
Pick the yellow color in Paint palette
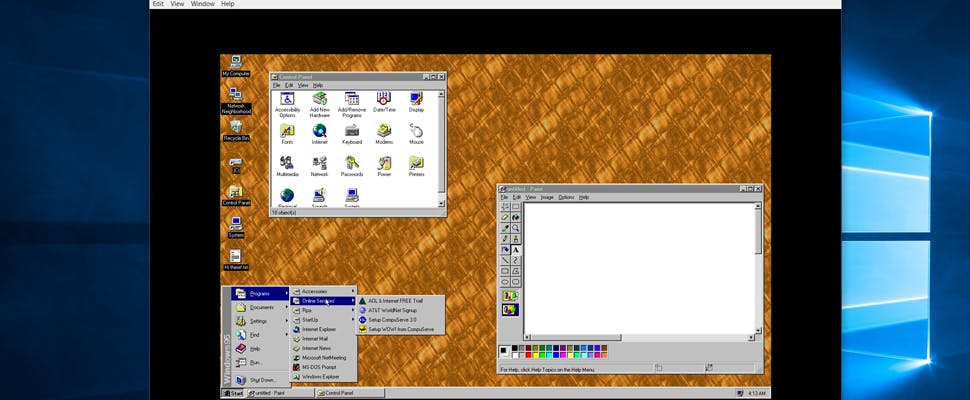(x=536, y=355)
